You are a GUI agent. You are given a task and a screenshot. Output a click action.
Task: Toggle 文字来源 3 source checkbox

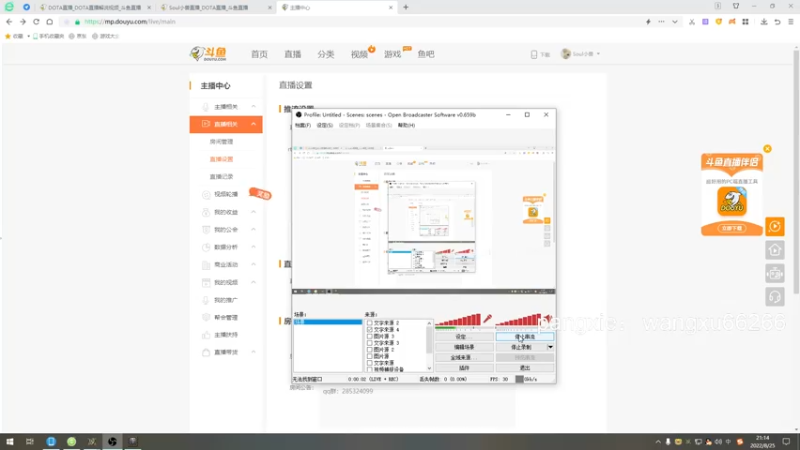click(x=370, y=343)
